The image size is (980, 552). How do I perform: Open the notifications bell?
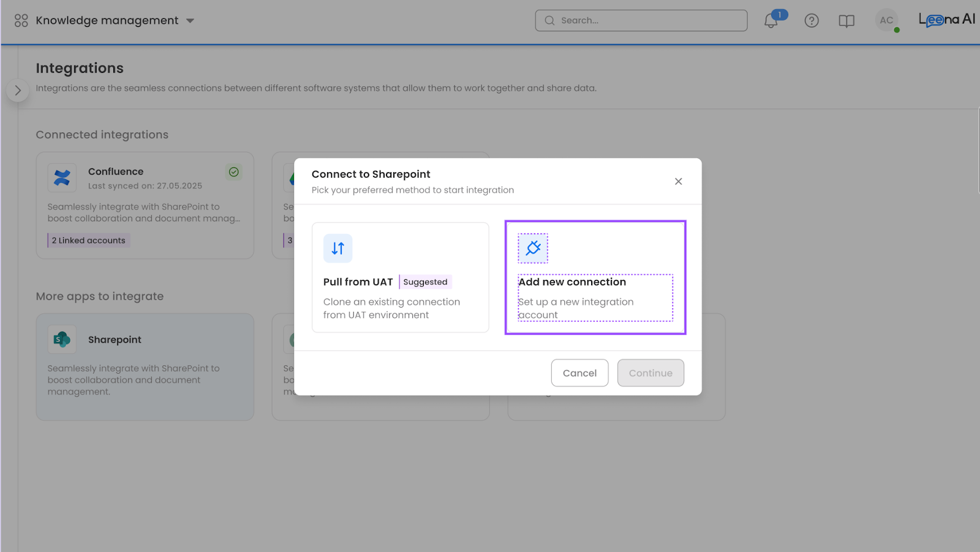pos(771,21)
